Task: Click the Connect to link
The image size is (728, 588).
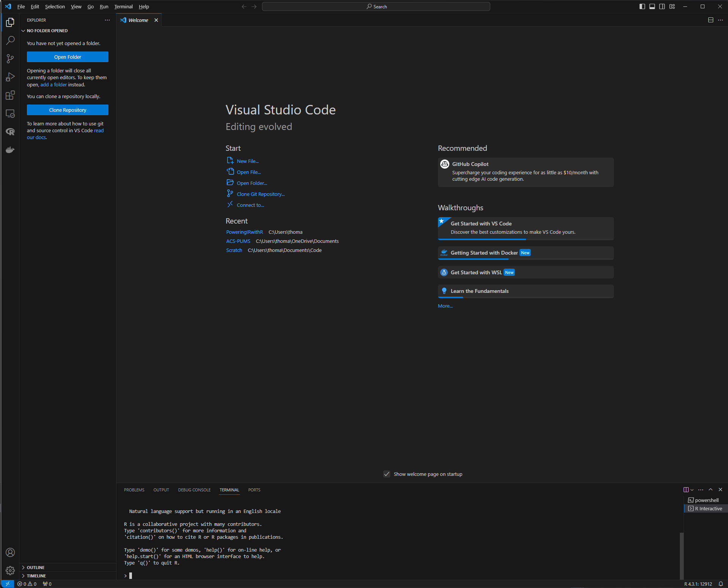Action: pos(250,205)
